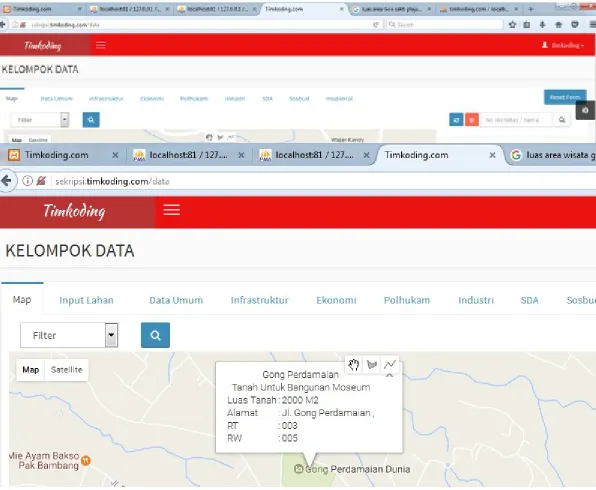Click reload icon in upper address bar

coord(376,25)
